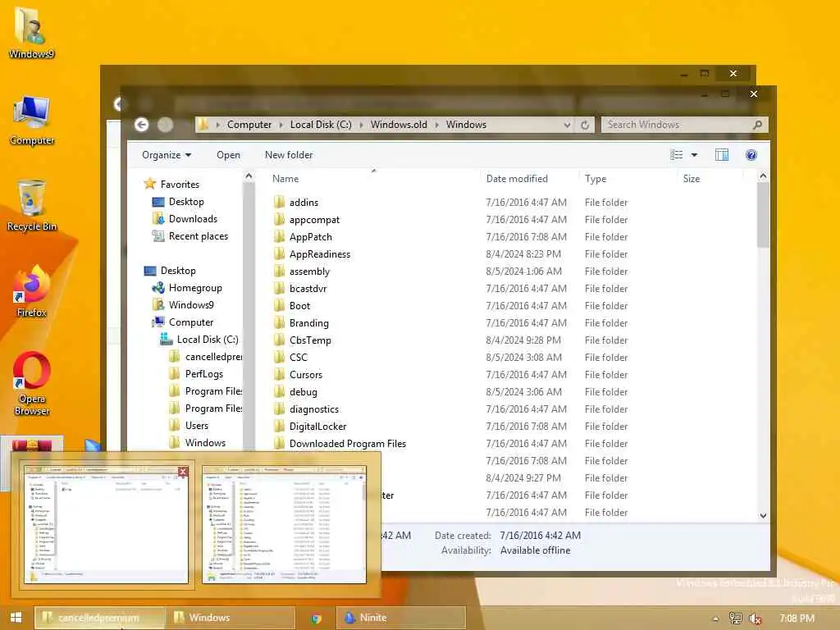
Task: Sort by Type column header
Action: pyautogui.click(x=596, y=178)
